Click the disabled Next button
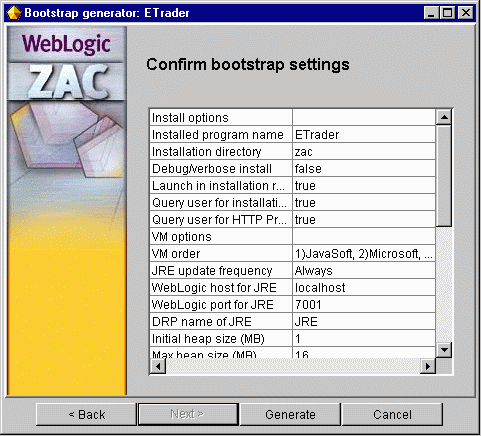Viewport: 481px width, 436px height. coord(188,414)
